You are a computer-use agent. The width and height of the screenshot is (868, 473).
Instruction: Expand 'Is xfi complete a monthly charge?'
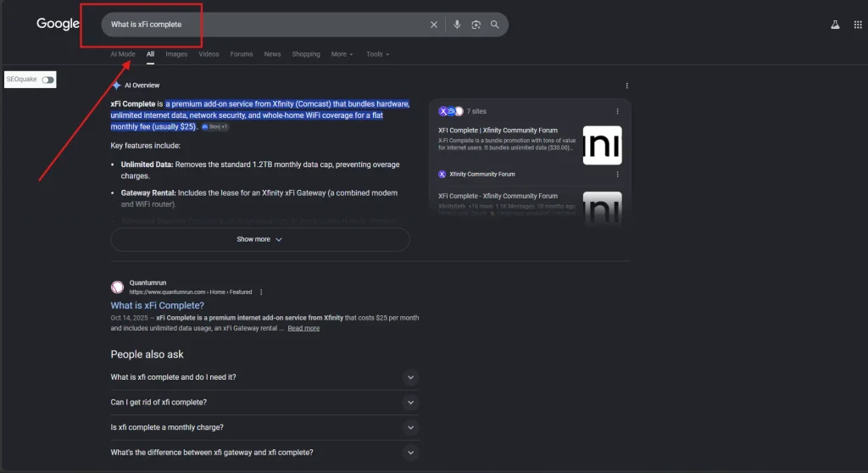264,427
